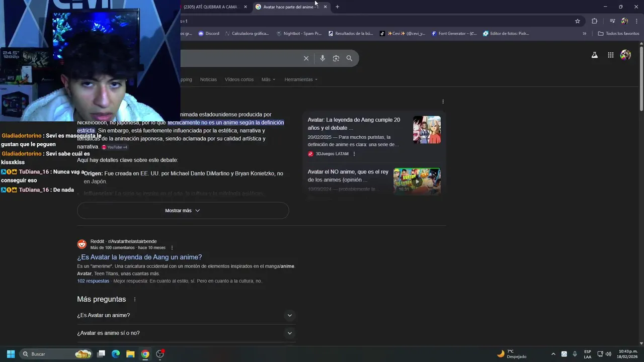The height and width of the screenshot is (362, 644).
Task: Open the Nightbot Spam Protection bookmark
Action: [299, 34]
